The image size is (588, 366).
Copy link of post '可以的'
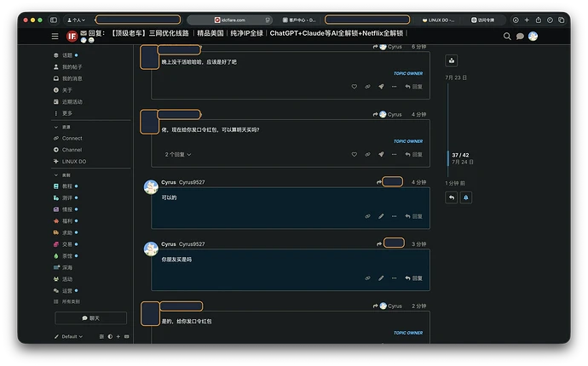click(x=367, y=216)
